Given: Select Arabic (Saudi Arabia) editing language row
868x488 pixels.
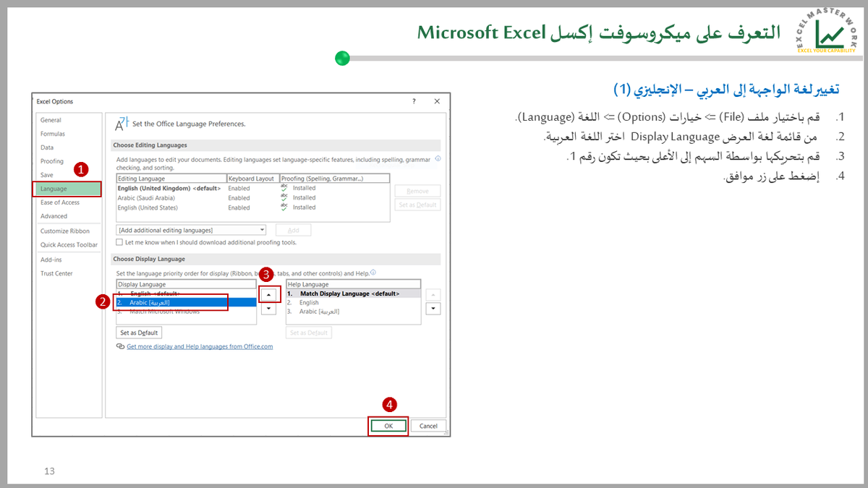Looking at the screenshot, I should [x=253, y=197].
